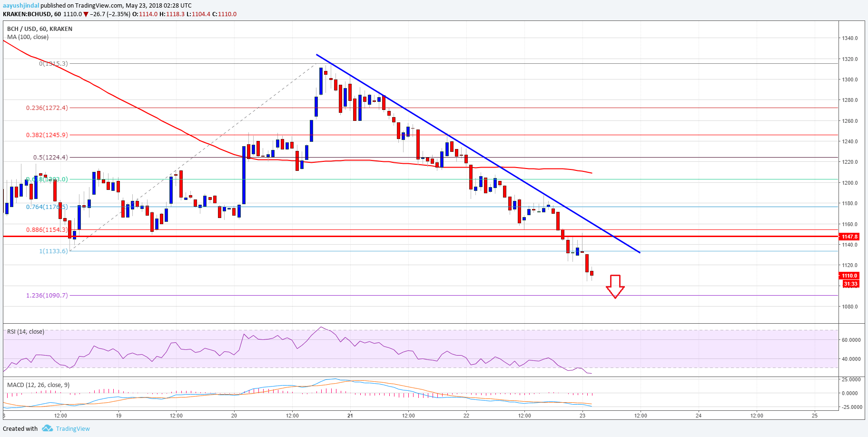
Task: Click the RSI (14, close) indicator label
Action: coord(26,331)
